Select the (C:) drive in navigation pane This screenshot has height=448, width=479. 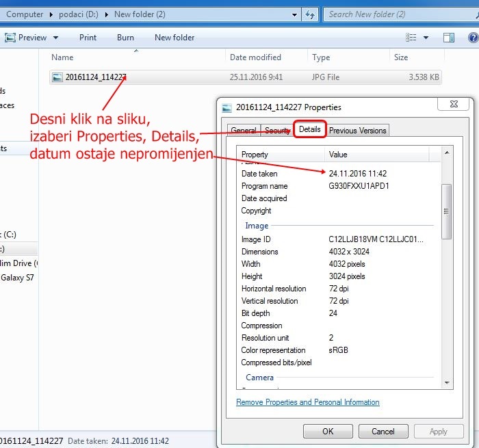8,235
